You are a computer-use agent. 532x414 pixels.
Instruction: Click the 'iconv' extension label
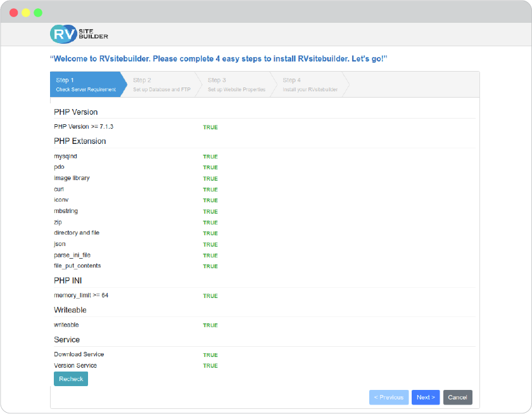point(61,200)
